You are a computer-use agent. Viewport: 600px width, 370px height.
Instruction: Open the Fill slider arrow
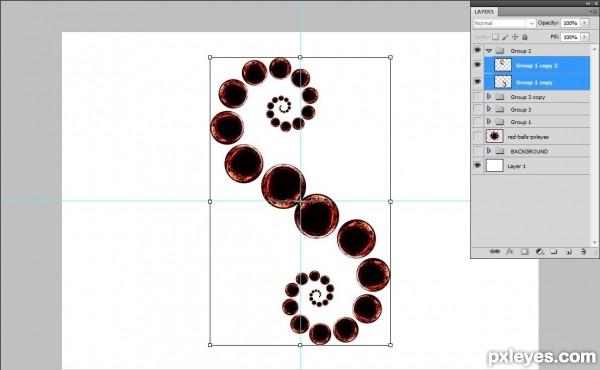pyautogui.click(x=585, y=37)
